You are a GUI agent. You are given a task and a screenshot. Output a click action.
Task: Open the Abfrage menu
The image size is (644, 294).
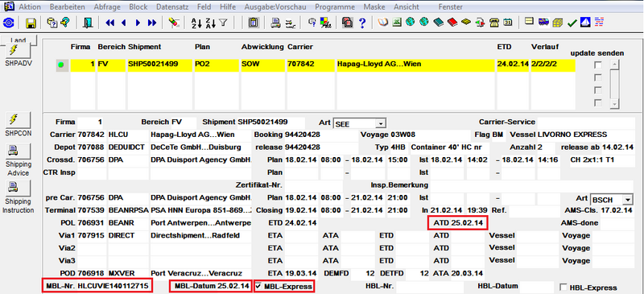107,7
